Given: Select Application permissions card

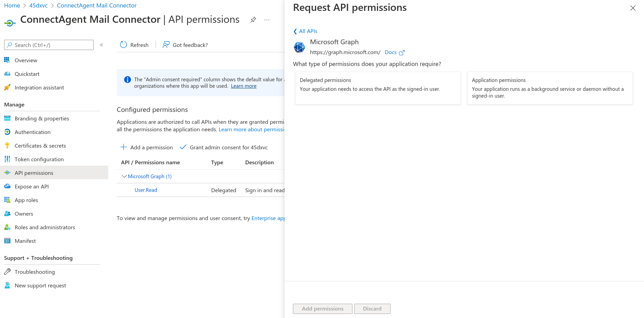Looking at the screenshot, I should click(x=550, y=88).
